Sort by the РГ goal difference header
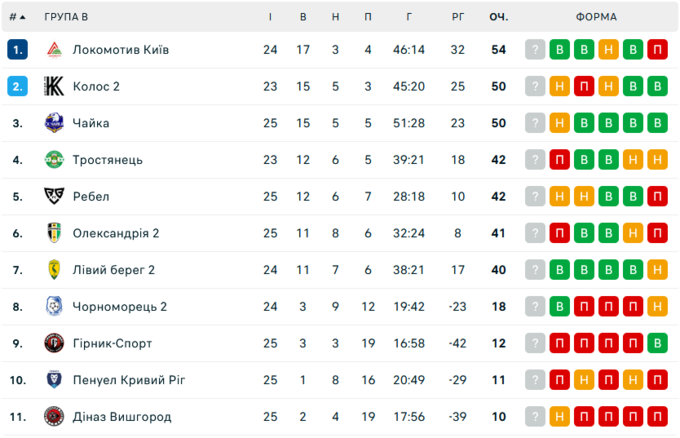 pyautogui.click(x=458, y=17)
